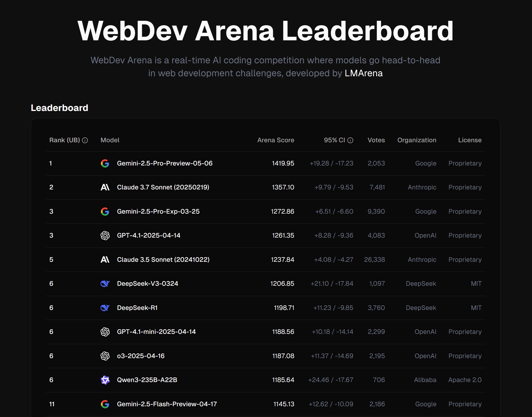
Task: Click the arena score 1198.71
Action: pyautogui.click(x=284, y=308)
